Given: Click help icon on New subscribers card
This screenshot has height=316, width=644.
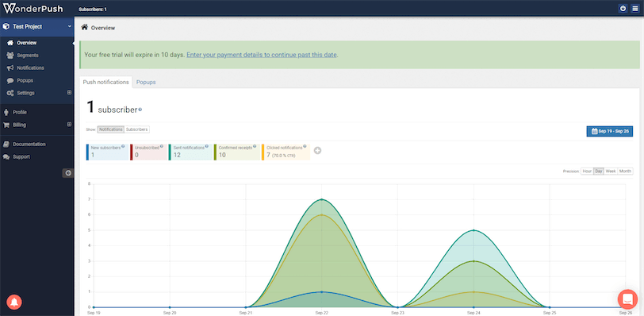Looking at the screenshot, I should (123, 146).
